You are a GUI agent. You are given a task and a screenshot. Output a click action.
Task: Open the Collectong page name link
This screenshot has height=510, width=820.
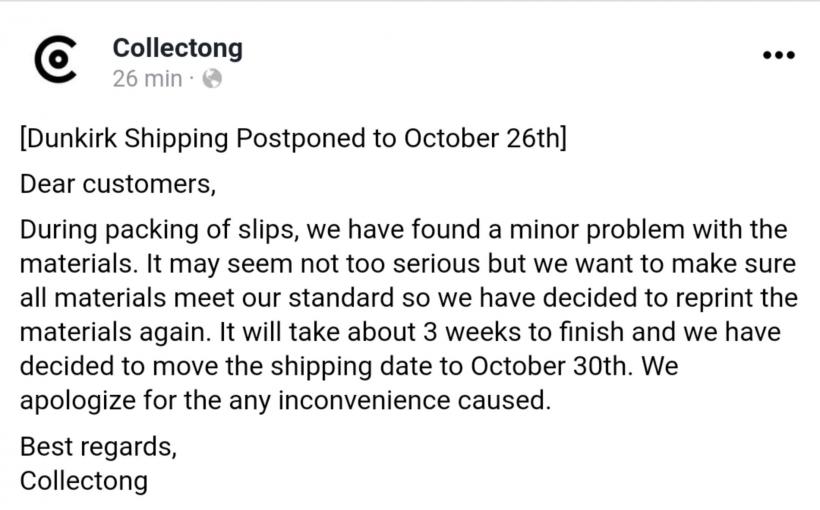(x=177, y=47)
